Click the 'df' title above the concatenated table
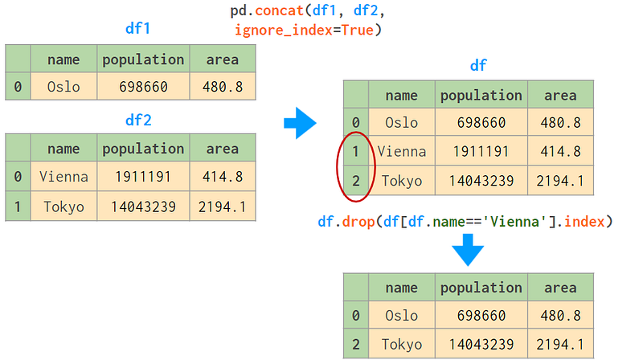 coord(478,65)
